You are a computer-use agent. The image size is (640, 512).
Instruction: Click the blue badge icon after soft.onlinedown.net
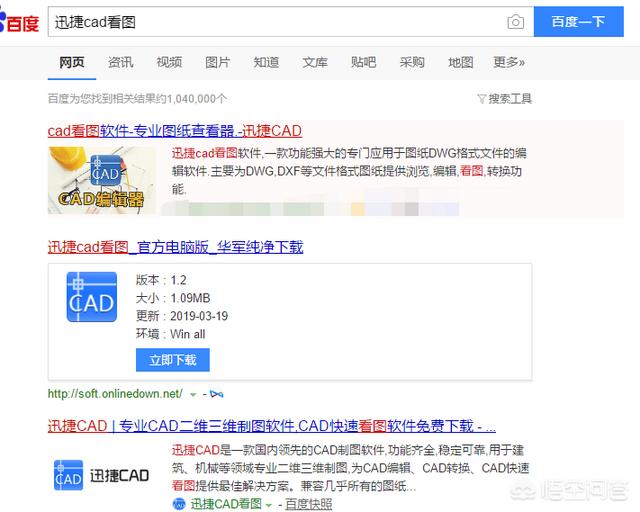[x=217, y=393]
